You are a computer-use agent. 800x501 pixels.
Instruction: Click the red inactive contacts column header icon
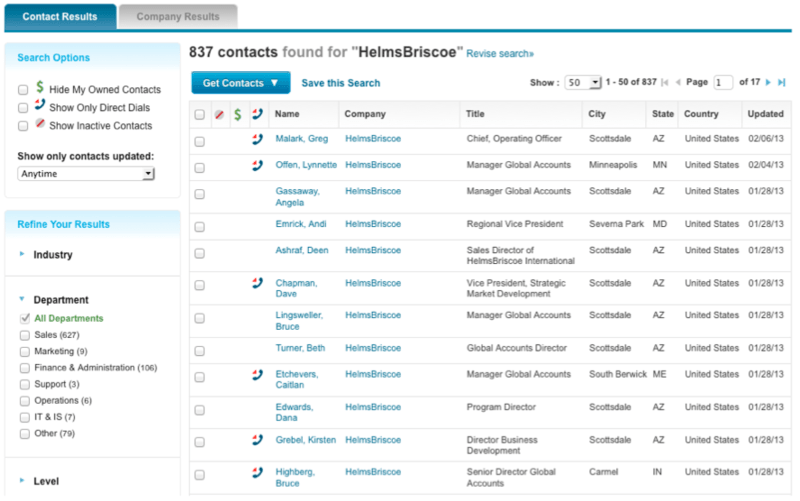(219, 115)
